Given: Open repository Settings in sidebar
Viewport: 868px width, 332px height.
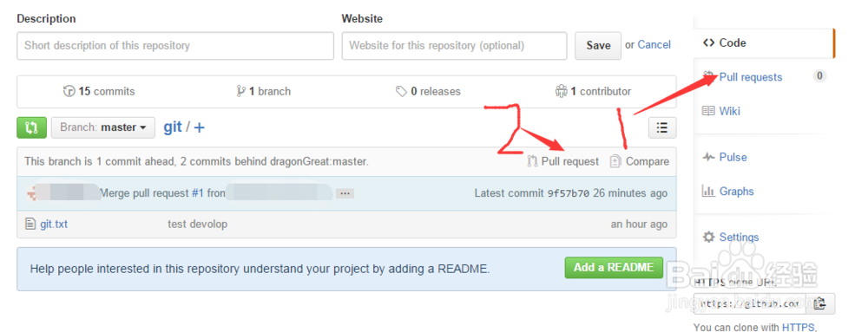Looking at the screenshot, I should pyautogui.click(x=739, y=237).
